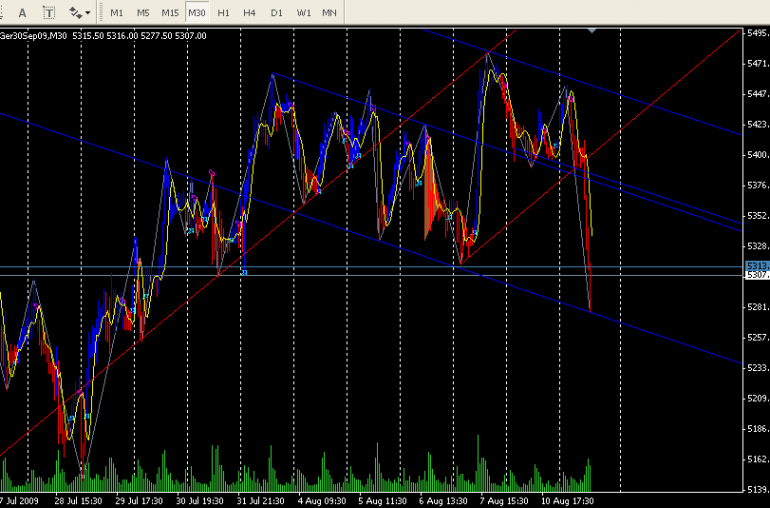
Task: Select the Text Label tool icon
Action: click(x=48, y=13)
